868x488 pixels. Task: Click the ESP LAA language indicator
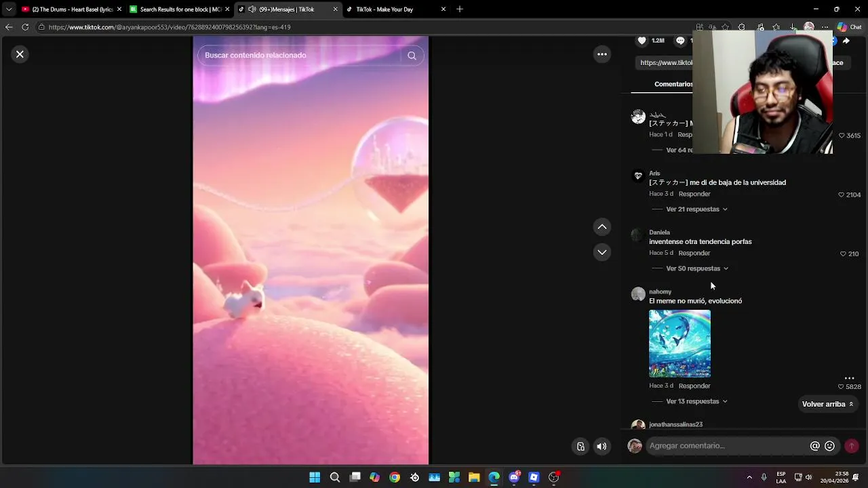pyautogui.click(x=781, y=477)
